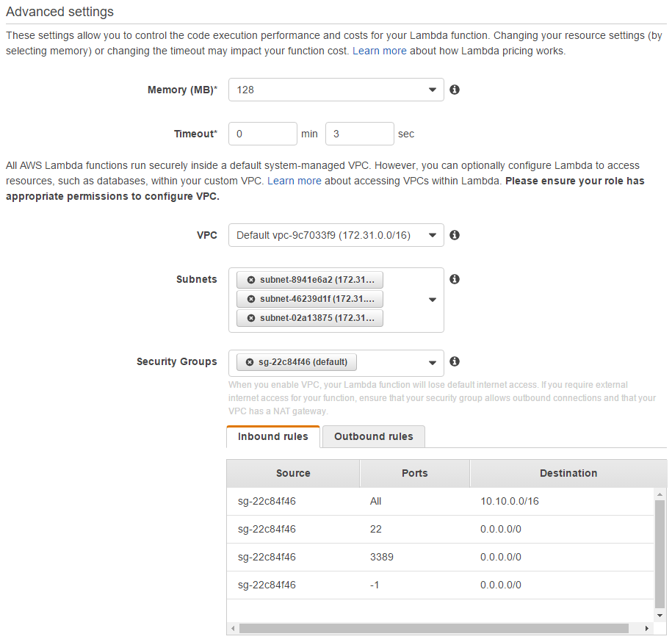Image resolution: width=672 pixels, height=642 pixels.
Task: Open Learn more link about Lambda pricing
Action: pos(379,51)
